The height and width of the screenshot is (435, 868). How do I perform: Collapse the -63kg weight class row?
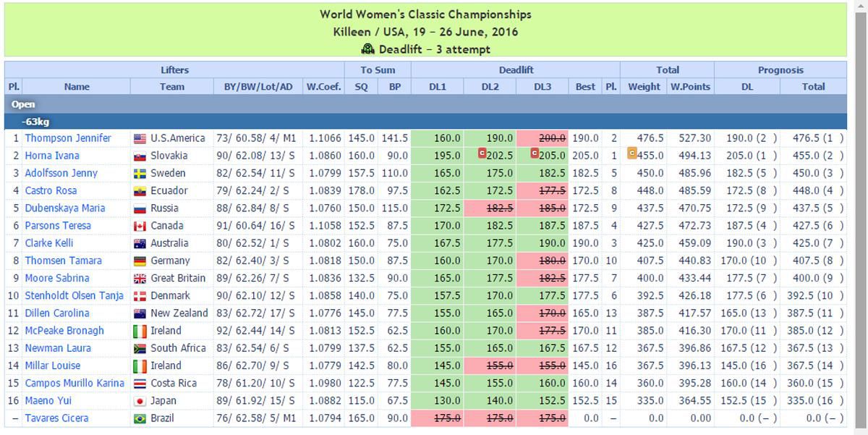[x=35, y=122]
